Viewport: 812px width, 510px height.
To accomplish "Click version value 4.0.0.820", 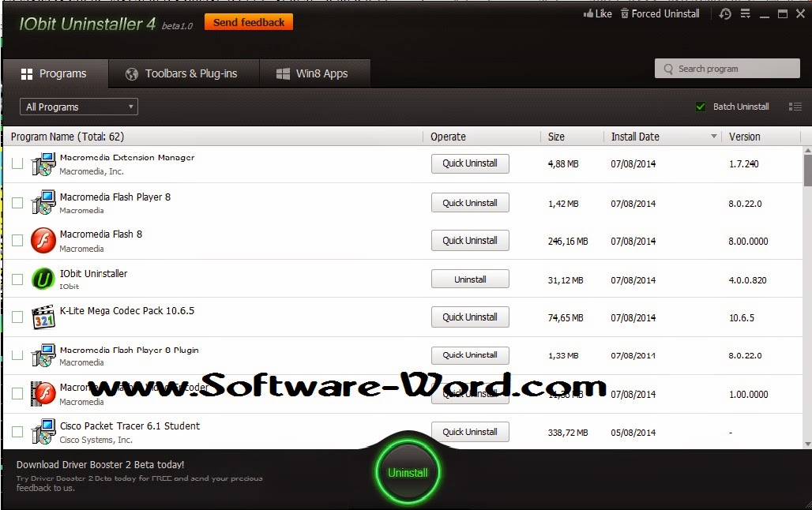I will coord(747,280).
